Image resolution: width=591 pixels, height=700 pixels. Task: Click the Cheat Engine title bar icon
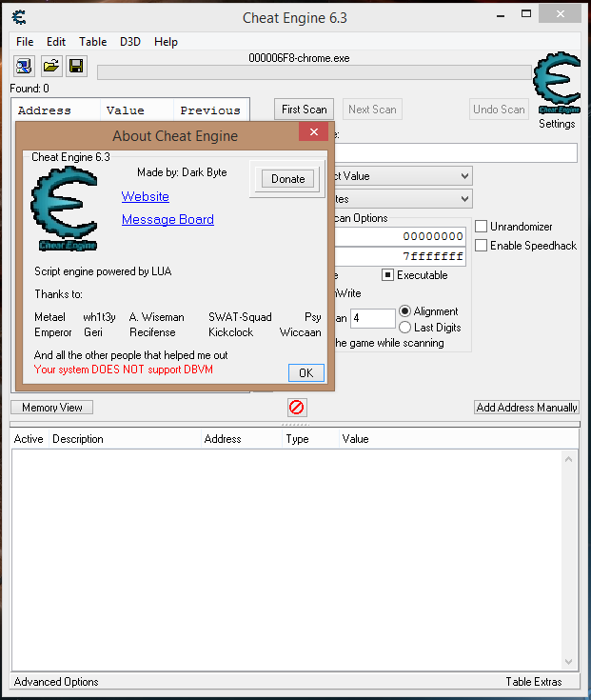[x=19, y=17]
